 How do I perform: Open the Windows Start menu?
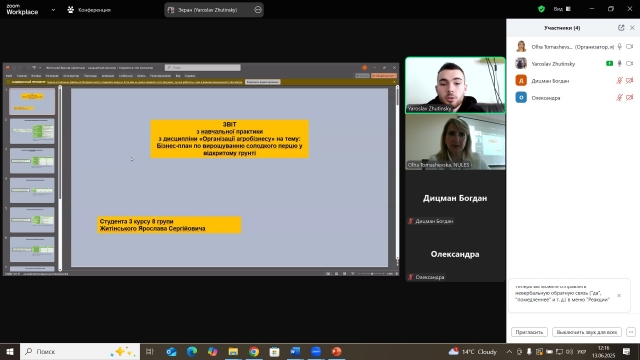click(10, 351)
